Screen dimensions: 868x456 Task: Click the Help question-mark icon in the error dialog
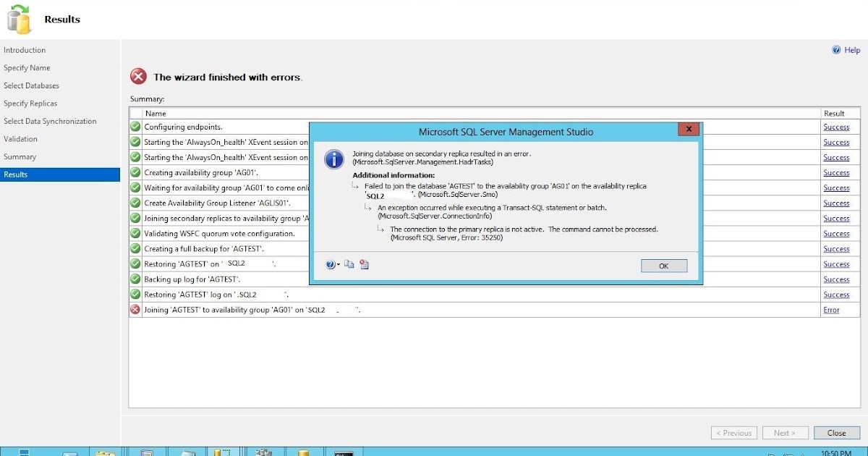point(329,264)
